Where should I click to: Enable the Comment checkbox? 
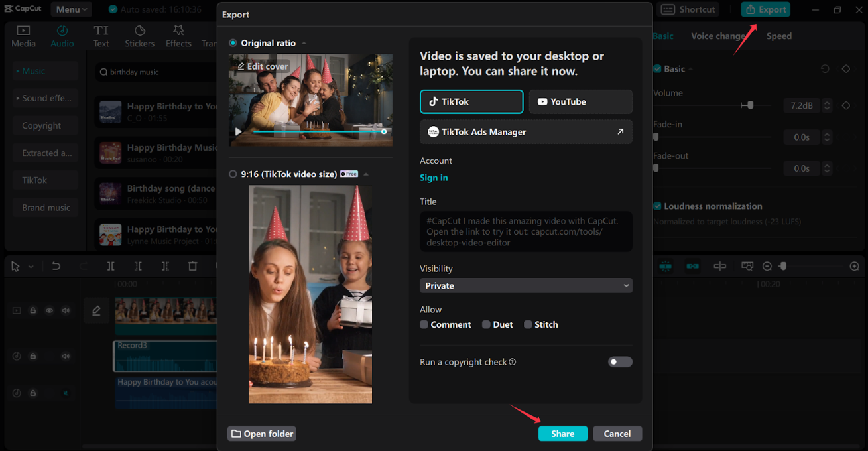tap(424, 324)
